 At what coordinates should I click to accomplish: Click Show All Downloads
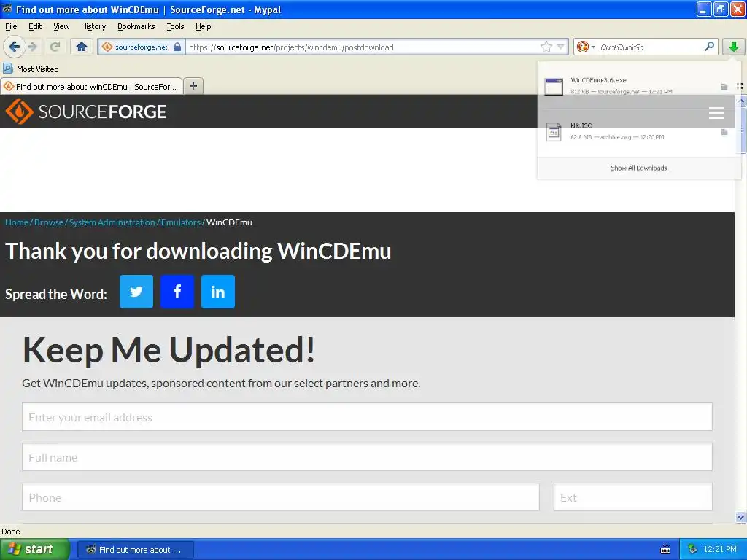coord(638,168)
